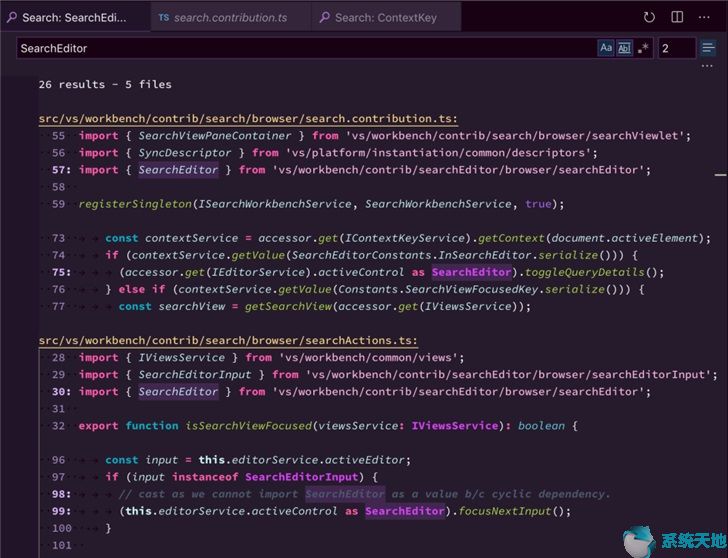Click focusNextInput on line 99
The width and height of the screenshot is (728, 558).
pos(505,511)
